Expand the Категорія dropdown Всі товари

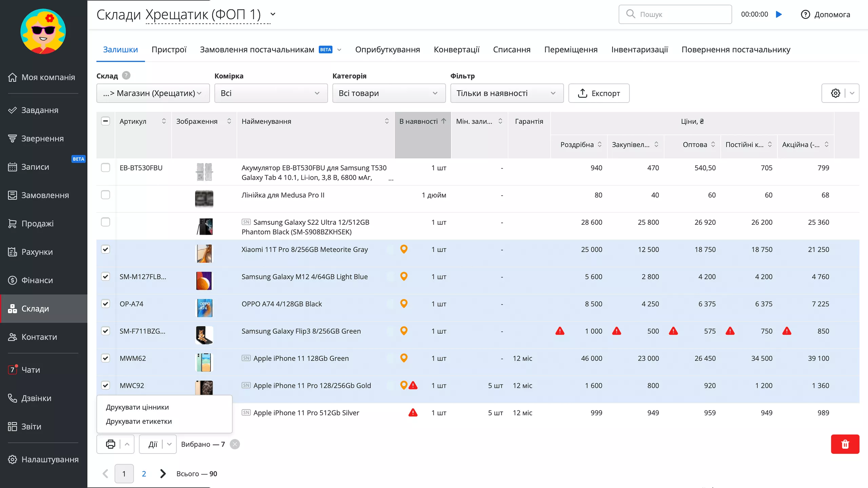(x=389, y=93)
